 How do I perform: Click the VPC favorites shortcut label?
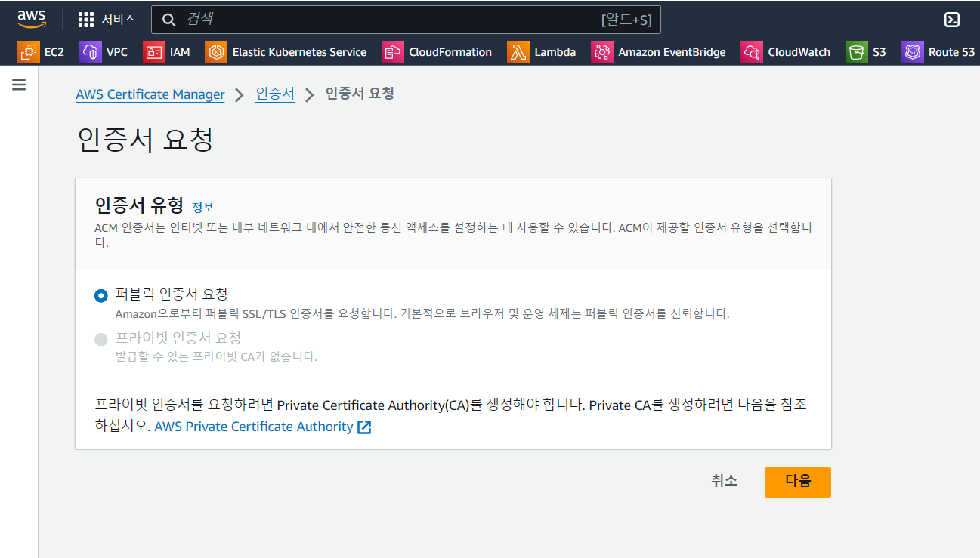[x=117, y=52]
